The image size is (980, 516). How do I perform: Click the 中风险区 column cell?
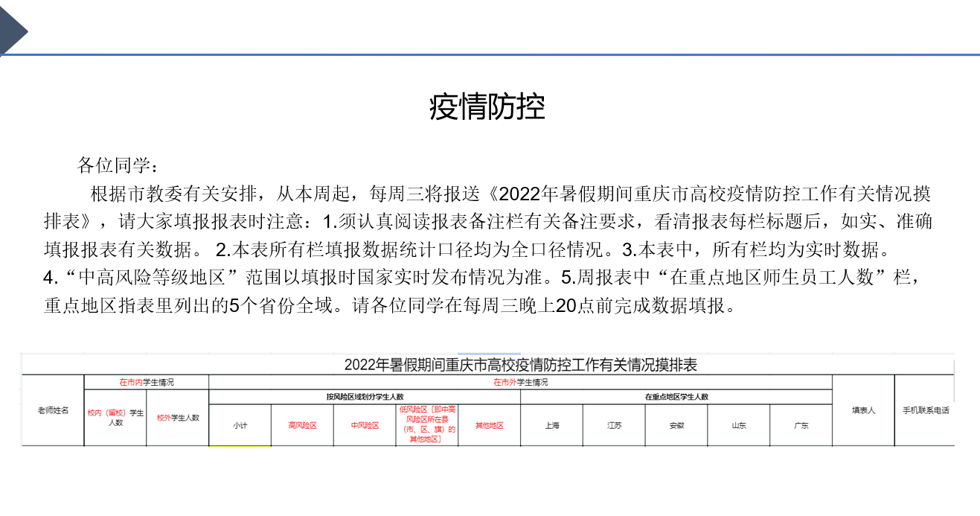[x=365, y=425]
